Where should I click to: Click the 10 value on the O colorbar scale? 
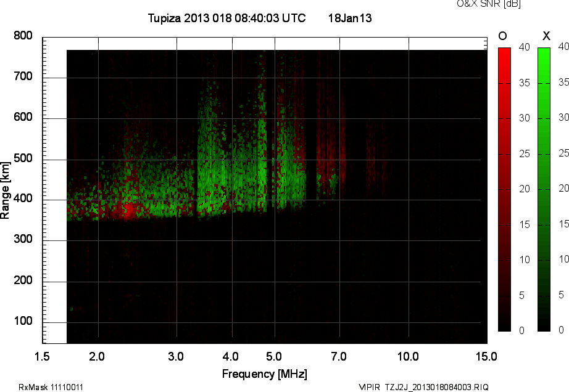point(525,260)
